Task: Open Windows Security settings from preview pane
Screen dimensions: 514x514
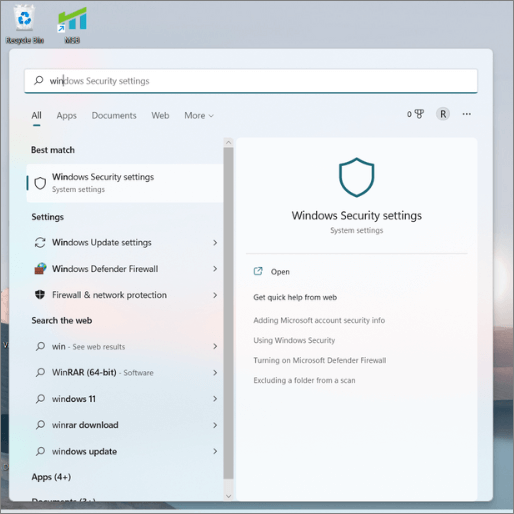Action: coord(280,272)
